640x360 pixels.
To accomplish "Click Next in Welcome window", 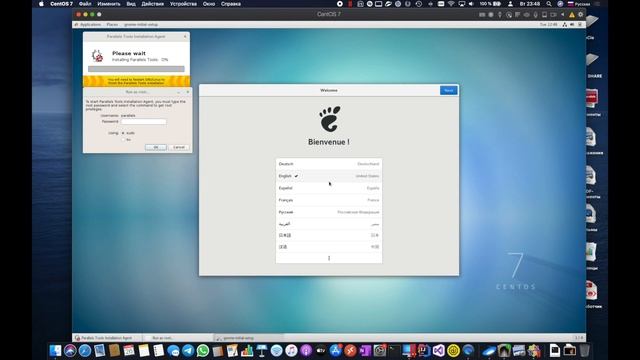I will [449, 90].
